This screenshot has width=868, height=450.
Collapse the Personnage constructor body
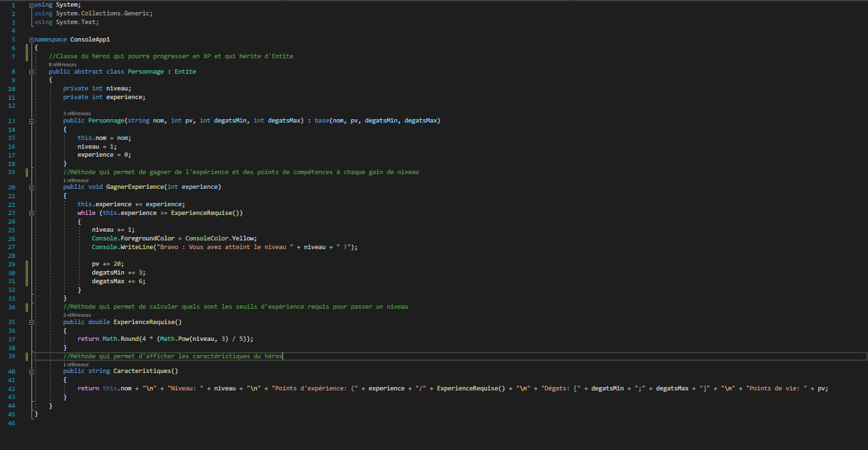[31, 120]
